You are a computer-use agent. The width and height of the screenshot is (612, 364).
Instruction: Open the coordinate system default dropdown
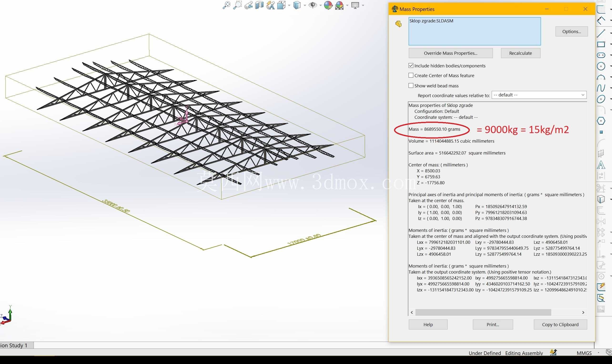[539, 95]
